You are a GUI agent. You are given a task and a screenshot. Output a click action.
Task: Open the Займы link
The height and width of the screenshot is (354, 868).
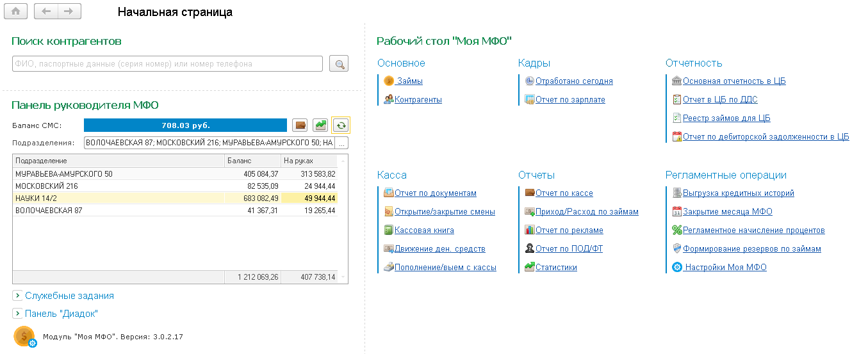point(409,81)
